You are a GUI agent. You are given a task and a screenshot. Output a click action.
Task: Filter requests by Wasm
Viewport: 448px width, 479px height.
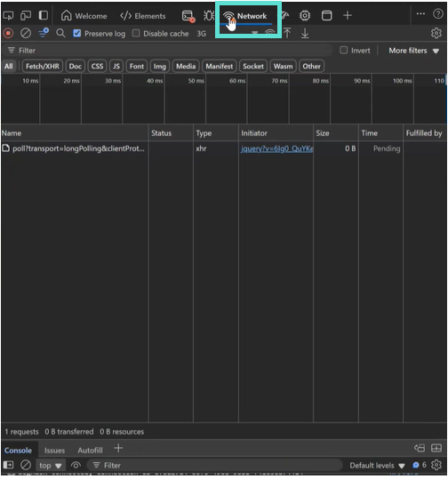click(283, 66)
